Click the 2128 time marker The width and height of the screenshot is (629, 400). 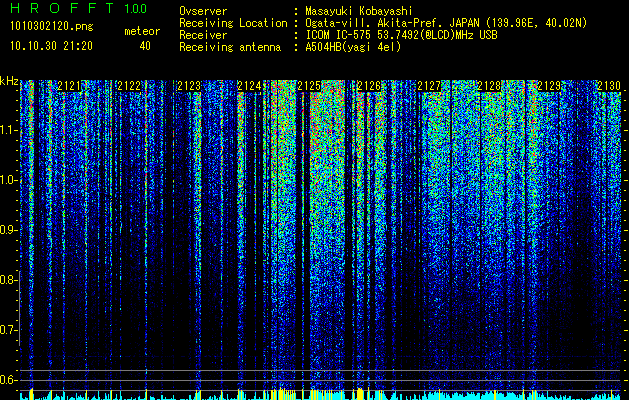pyautogui.click(x=489, y=86)
